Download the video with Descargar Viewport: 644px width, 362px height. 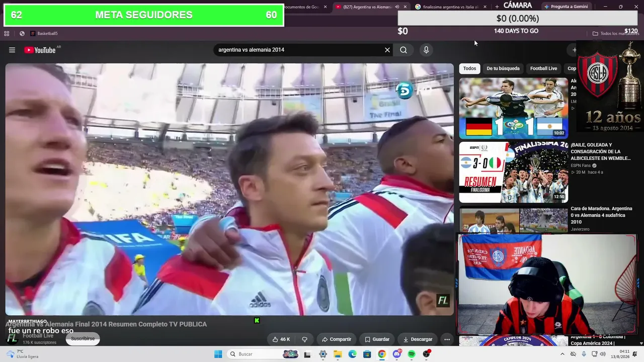(x=418, y=339)
